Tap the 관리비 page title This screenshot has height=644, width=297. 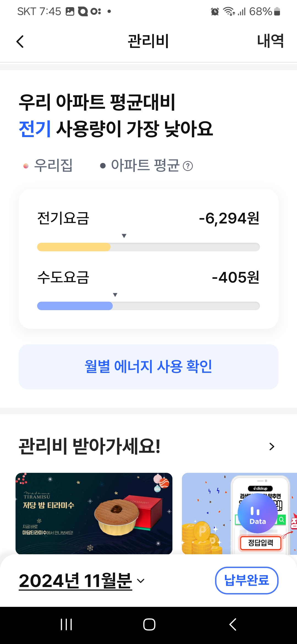148,41
